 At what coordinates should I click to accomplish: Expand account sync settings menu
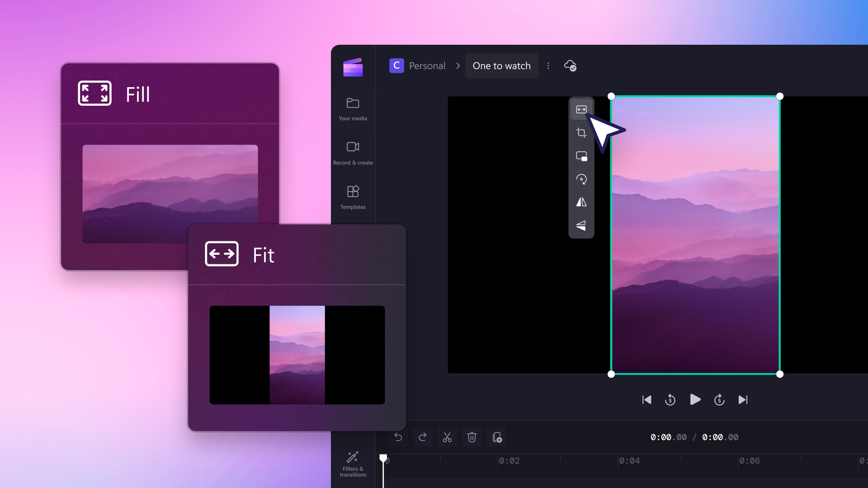[570, 66]
